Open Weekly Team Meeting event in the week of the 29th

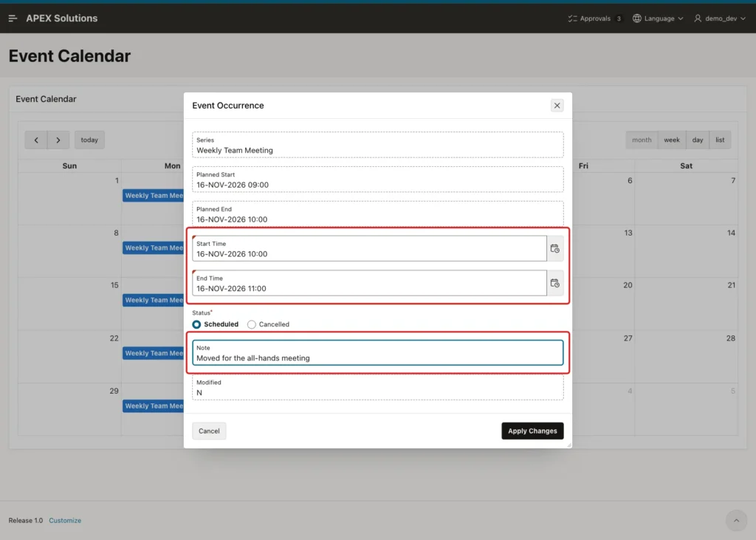(154, 406)
